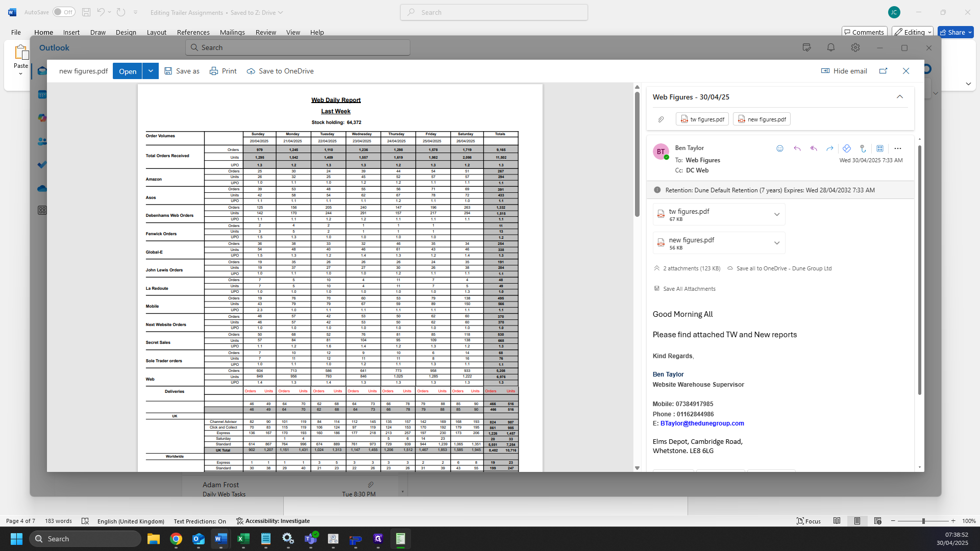Switch to Print Layout view in Word
The width and height of the screenshot is (980, 551).
click(x=857, y=521)
